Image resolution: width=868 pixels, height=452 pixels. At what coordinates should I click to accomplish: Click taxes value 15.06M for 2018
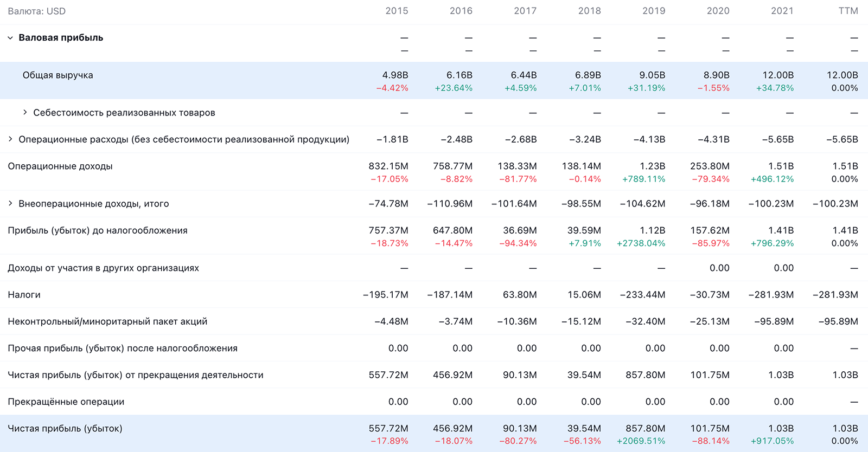point(584,295)
